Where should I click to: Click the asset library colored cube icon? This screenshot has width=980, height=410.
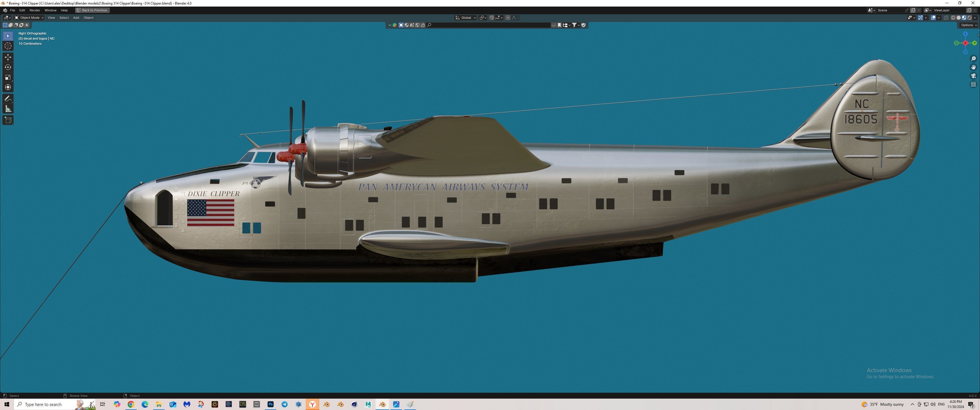coord(395,25)
